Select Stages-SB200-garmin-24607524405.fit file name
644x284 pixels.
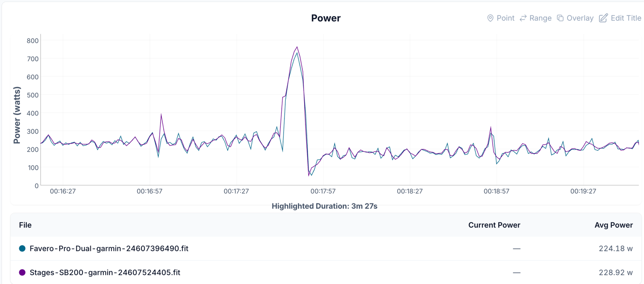pyautogui.click(x=105, y=272)
